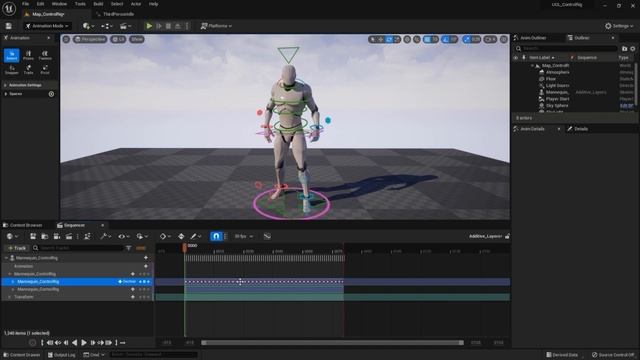Click the Perspective viewport button
This screenshot has width=640, height=360.
(x=90, y=39)
